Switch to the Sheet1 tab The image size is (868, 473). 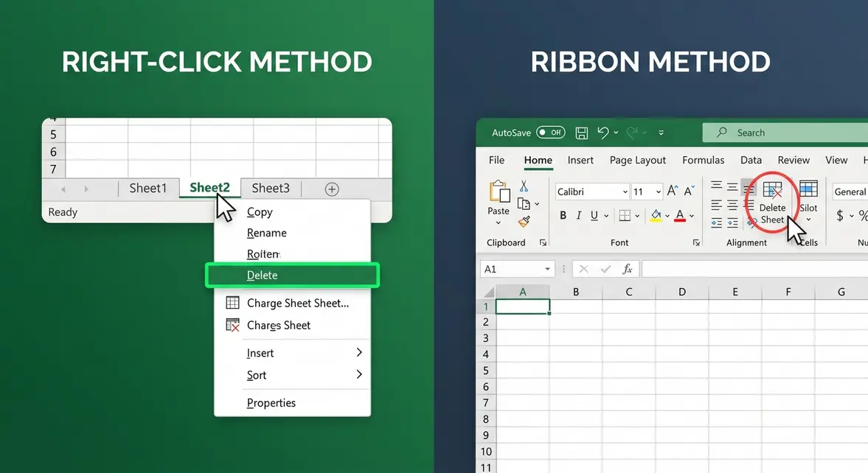(x=147, y=188)
